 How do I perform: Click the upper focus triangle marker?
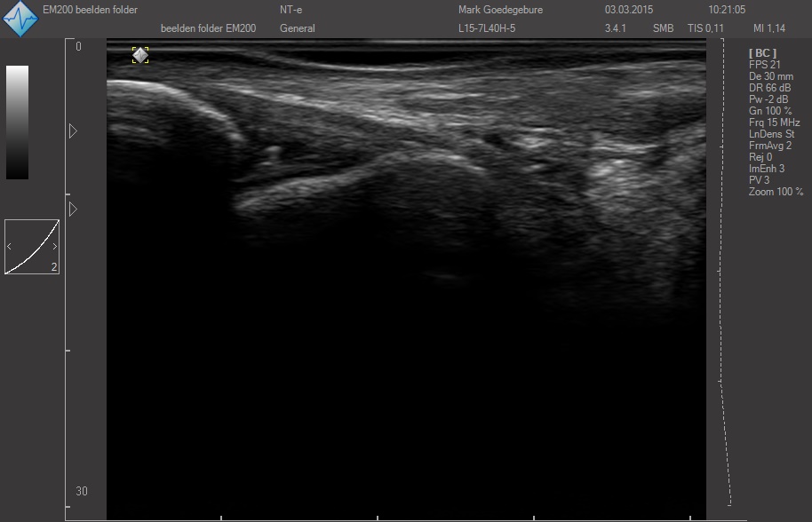[73, 131]
